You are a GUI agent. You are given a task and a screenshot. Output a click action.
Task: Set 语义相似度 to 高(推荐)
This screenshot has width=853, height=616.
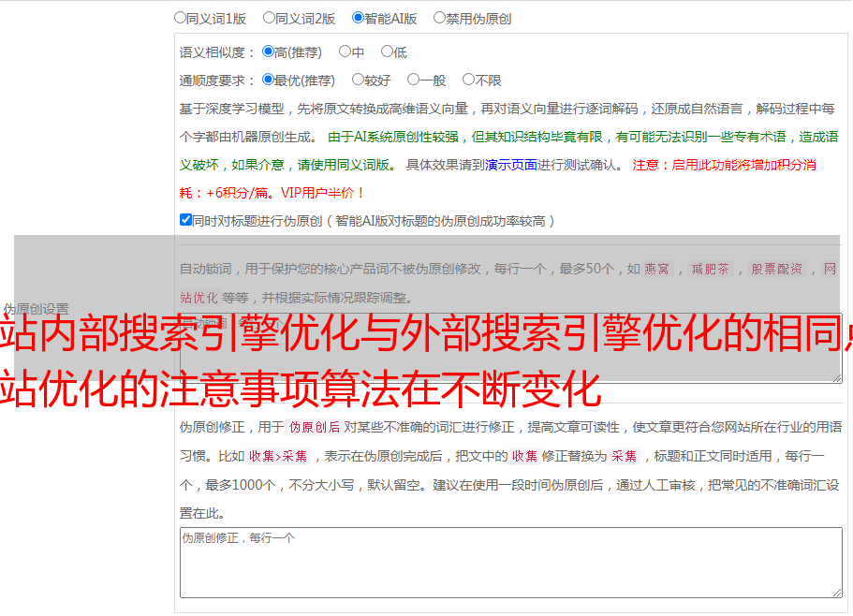tap(268, 51)
